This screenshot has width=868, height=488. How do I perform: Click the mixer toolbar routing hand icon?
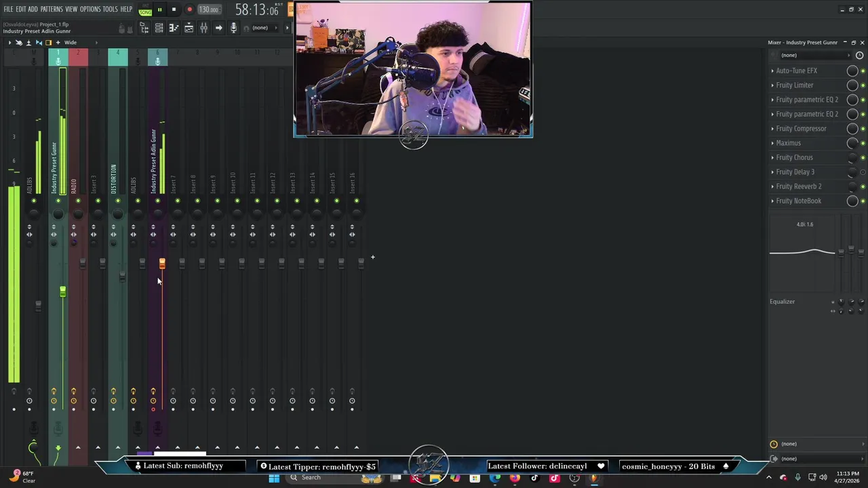pyautogui.click(x=19, y=43)
